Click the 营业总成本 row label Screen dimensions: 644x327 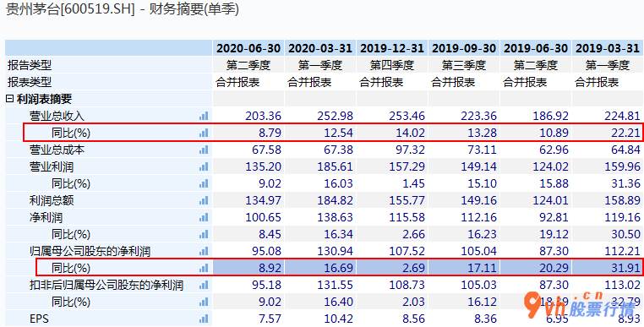point(57,150)
